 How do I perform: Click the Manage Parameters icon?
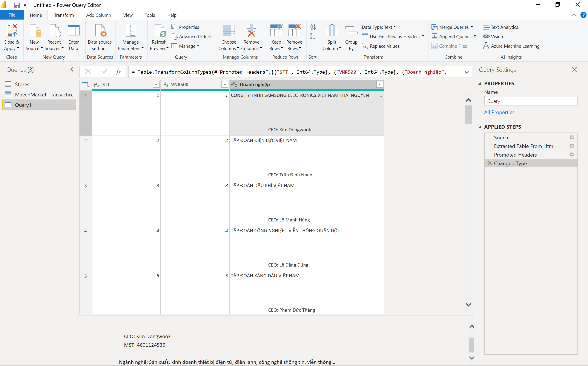[x=130, y=30]
